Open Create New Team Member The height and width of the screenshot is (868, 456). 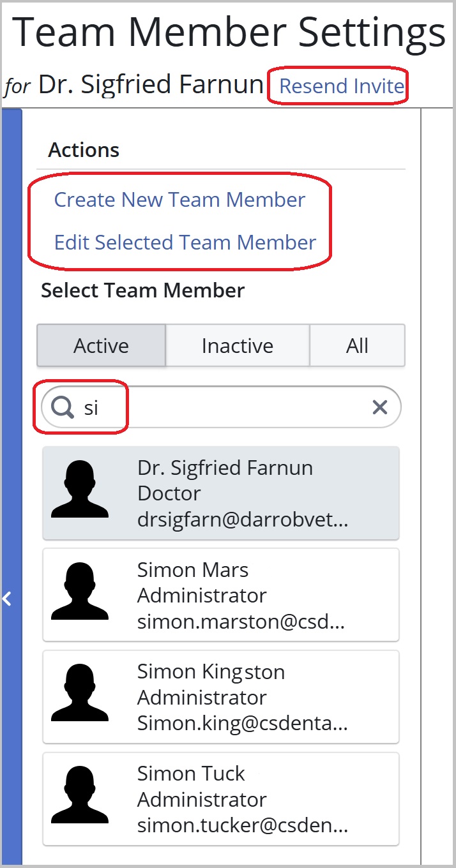(x=179, y=199)
